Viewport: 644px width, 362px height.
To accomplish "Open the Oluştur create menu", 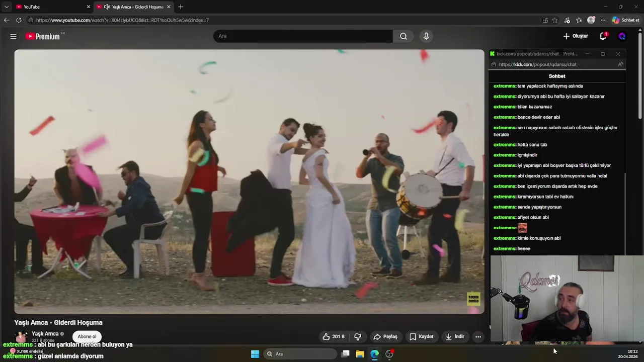I will pos(576,36).
